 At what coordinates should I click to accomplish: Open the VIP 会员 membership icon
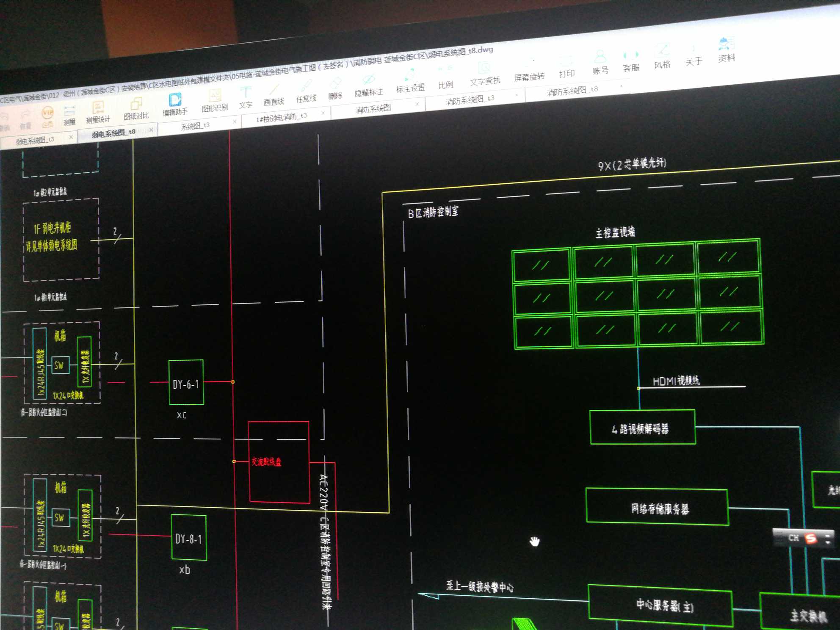pyautogui.click(x=47, y=117)
